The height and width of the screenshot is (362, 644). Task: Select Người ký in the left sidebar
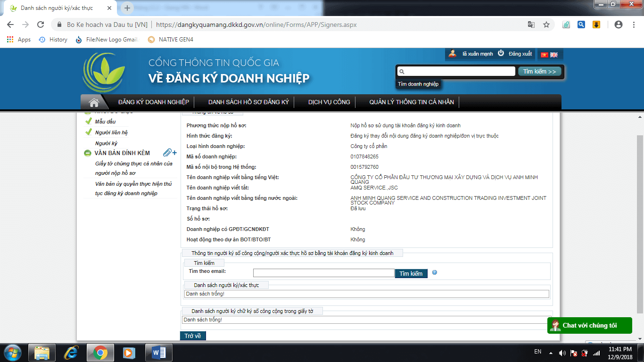point(106,143)
